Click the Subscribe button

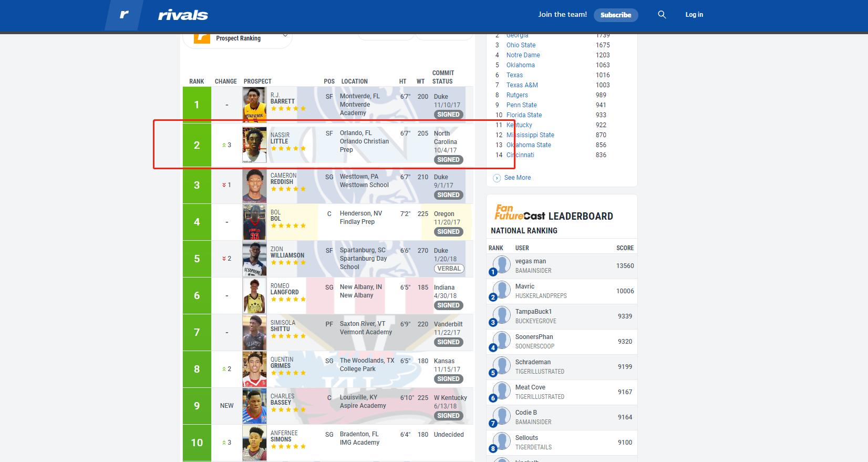click(616, 15)
